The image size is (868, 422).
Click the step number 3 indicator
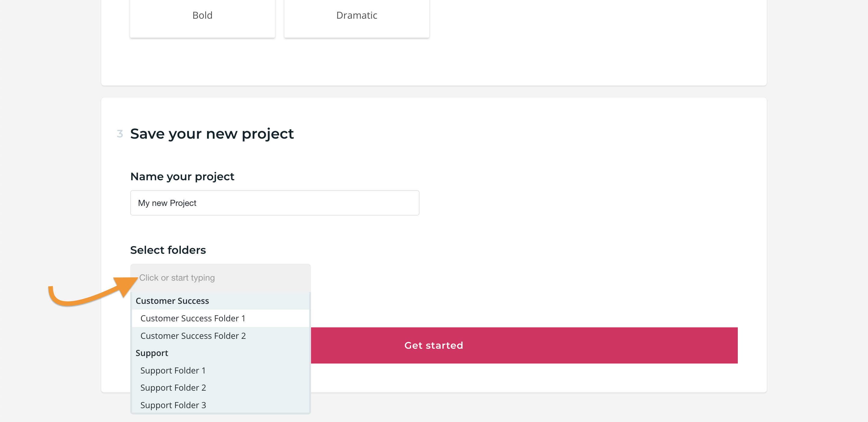(x=120, y=134)
